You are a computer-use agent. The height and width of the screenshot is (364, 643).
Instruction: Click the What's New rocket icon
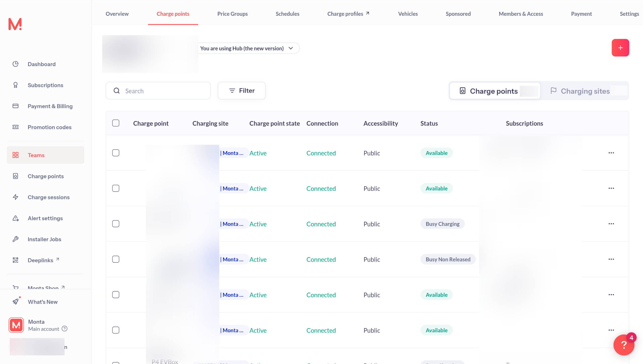[x=16, y=301]
